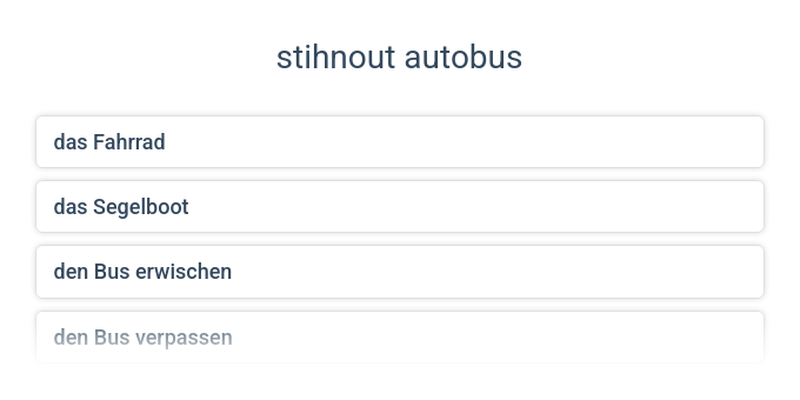Click the "stihnout autobus" prompt heading

click(x=399, y=58)
